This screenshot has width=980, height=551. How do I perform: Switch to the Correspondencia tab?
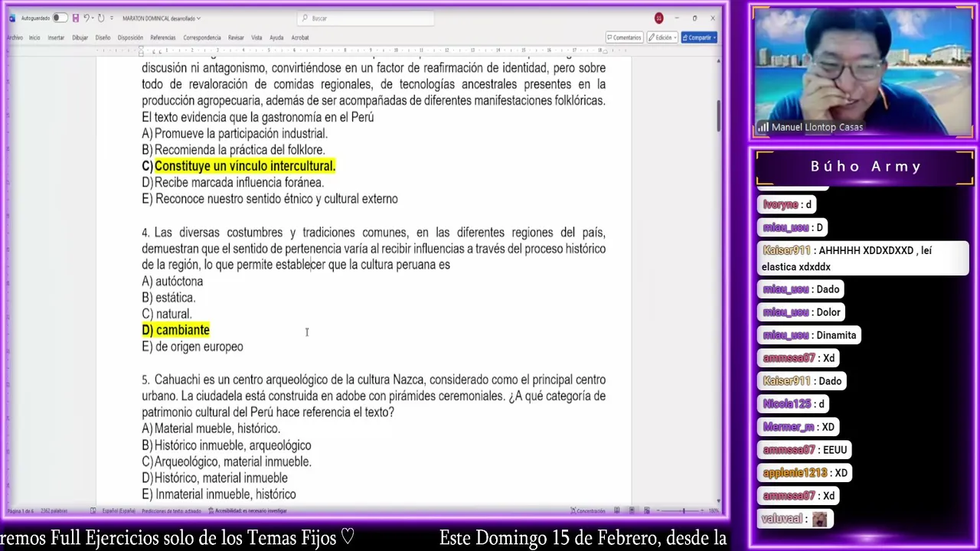tap(202, 37)
